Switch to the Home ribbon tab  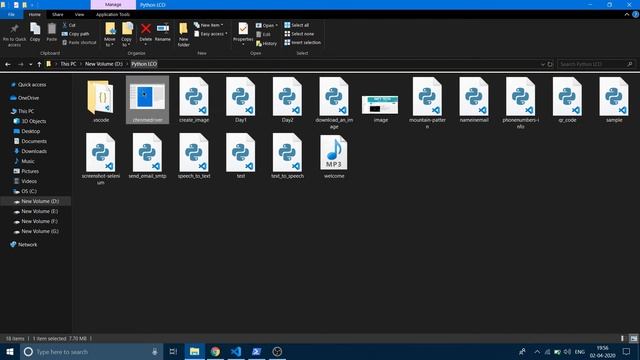coord(35,14)
